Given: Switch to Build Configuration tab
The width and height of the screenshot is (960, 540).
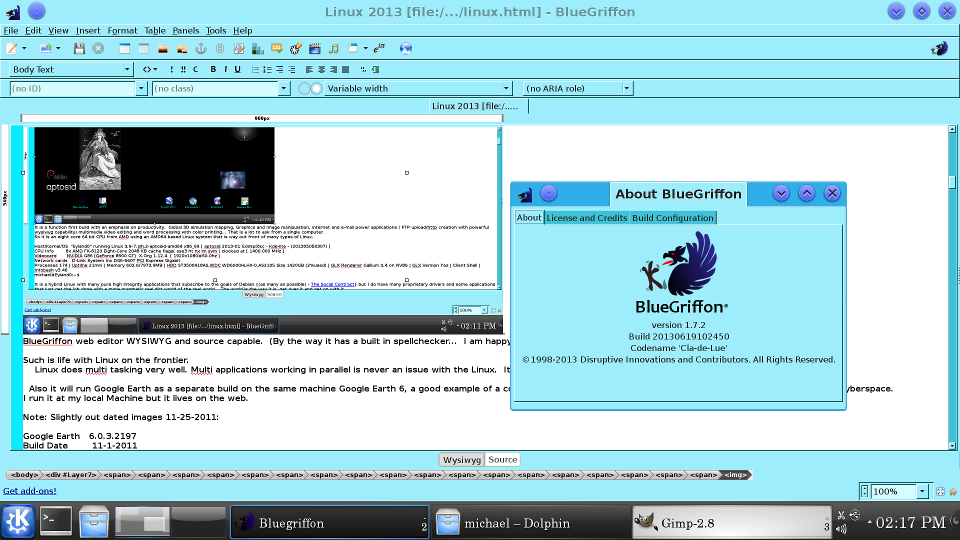Looking at the screenshot, I should point(672,218).
